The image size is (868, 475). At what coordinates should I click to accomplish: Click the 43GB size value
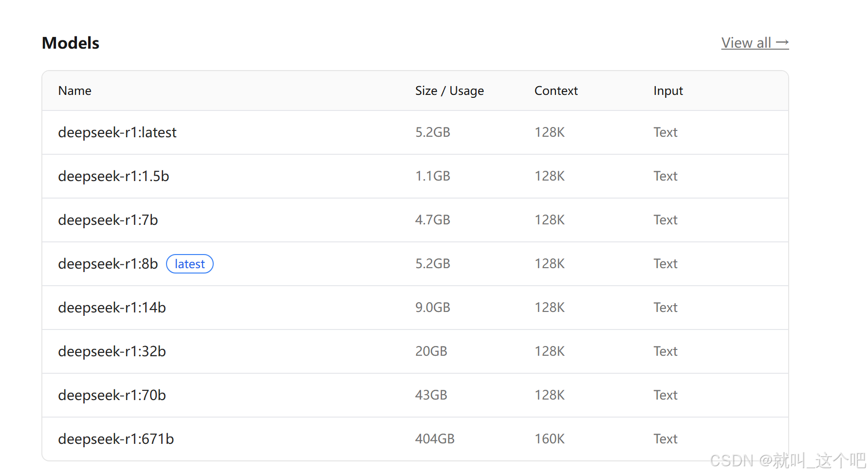point(431,395)
